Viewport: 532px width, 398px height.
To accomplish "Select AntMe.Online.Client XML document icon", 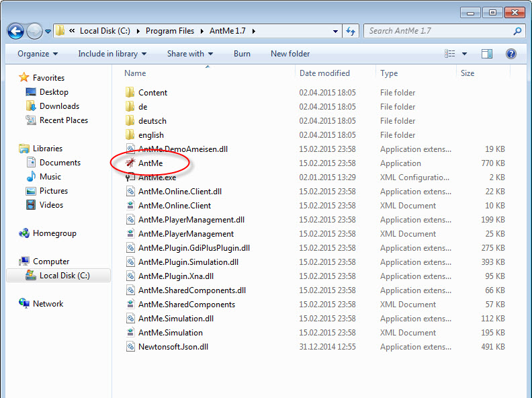I will (130, 206).
